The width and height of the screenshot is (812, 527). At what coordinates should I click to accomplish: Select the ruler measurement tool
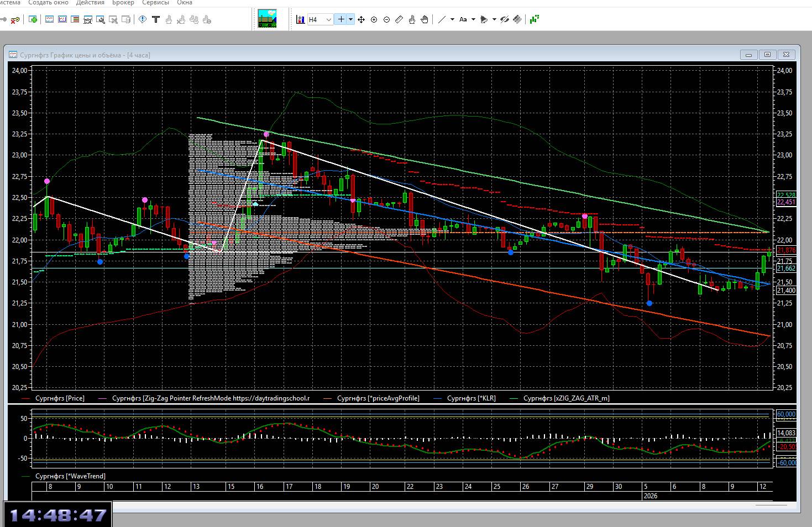[399, 19]
